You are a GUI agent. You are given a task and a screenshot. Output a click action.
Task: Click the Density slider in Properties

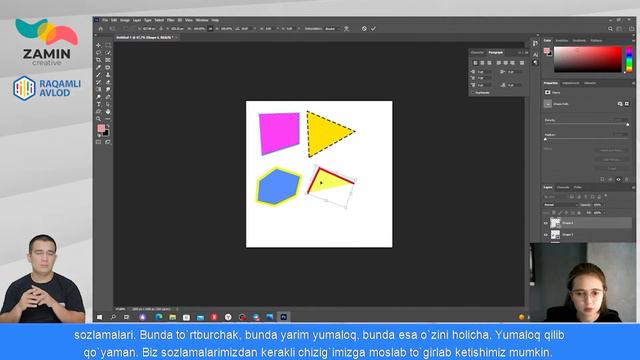pos(587,124)
